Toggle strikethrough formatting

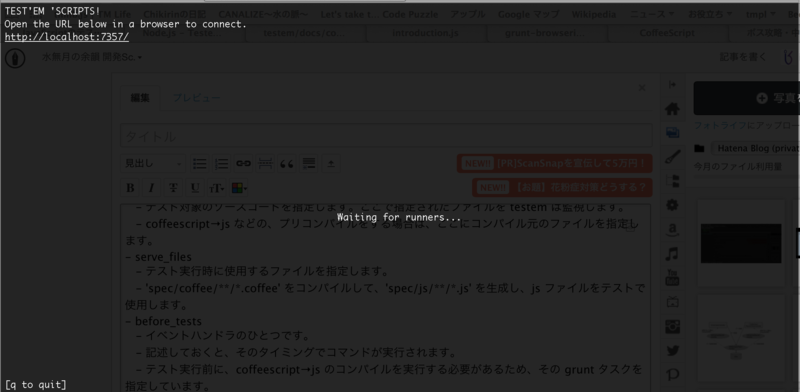pyautogui.click(x=173, y=188)
